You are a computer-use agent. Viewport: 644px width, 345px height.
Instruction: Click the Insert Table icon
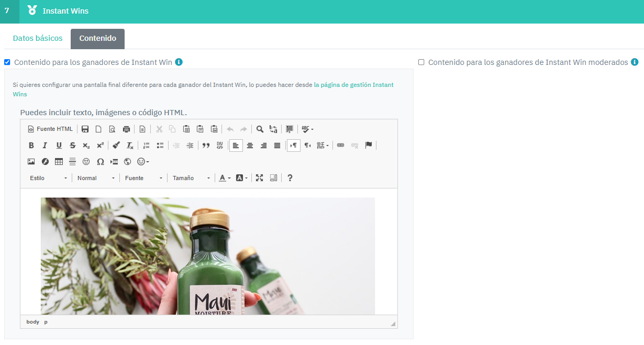coord(59,162)
